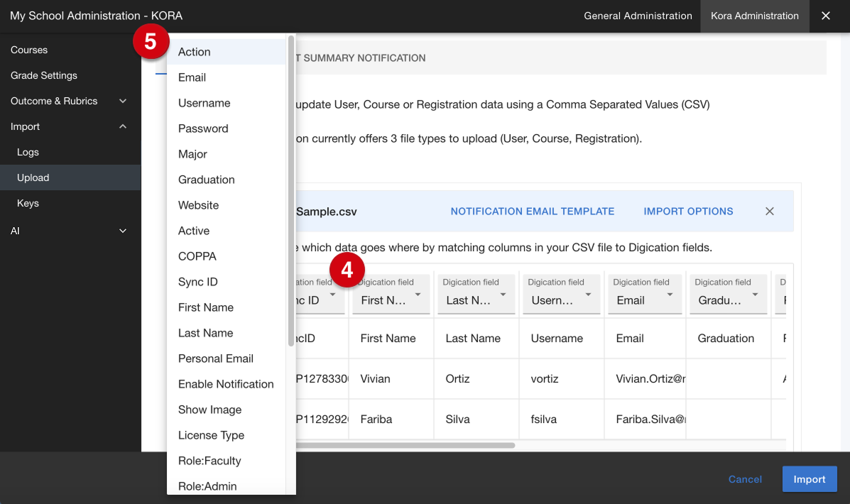Image resolution: width=850 pixels, height=504 pixels.
Task: Expand the AI sidebar section
Action: click(70, 231)
